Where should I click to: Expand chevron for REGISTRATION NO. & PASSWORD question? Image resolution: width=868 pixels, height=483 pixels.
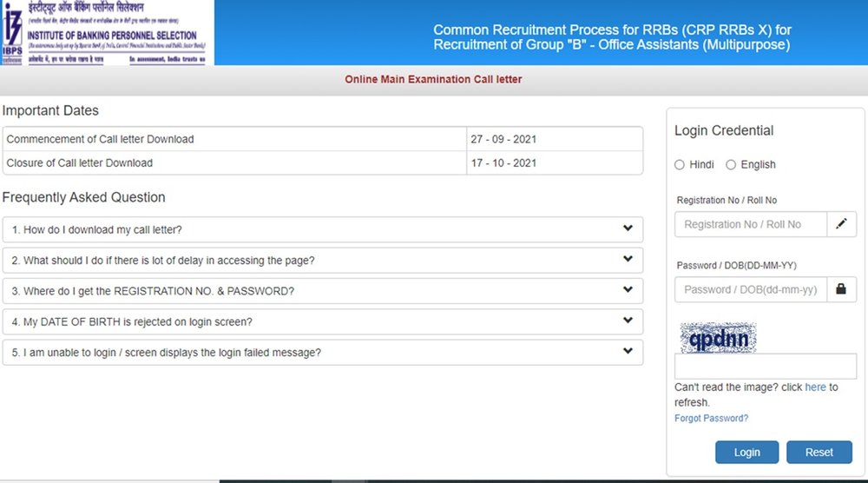click(x=628, y=290)
